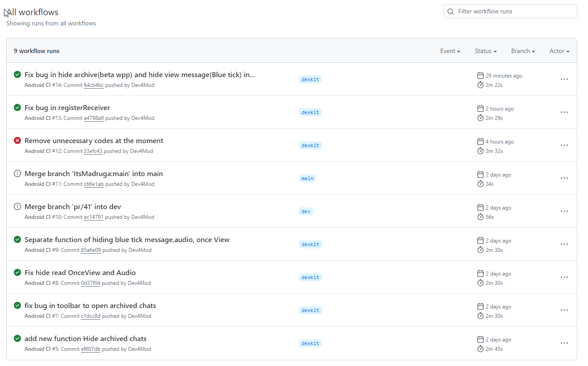Screen dimensions: 588x366
Task: Expand the Event filter dropdown
Action: 450,51
